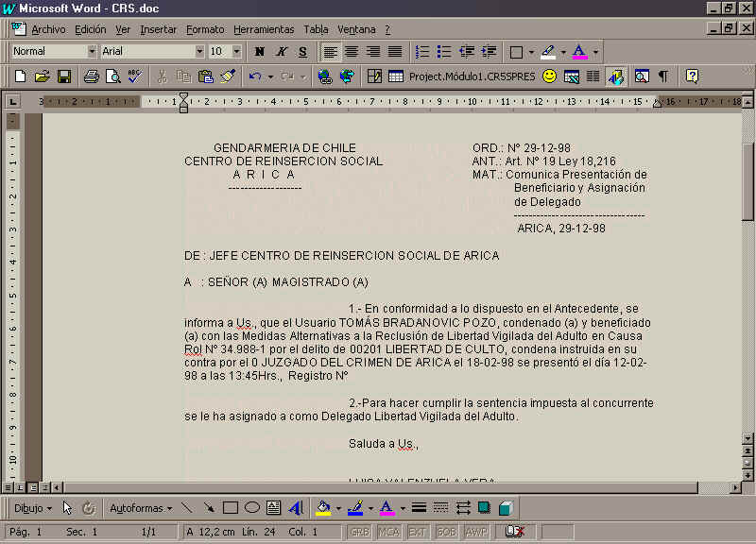Click the Dibujo button on drawing toolbar
756x544 pixels.
[33, 508]
